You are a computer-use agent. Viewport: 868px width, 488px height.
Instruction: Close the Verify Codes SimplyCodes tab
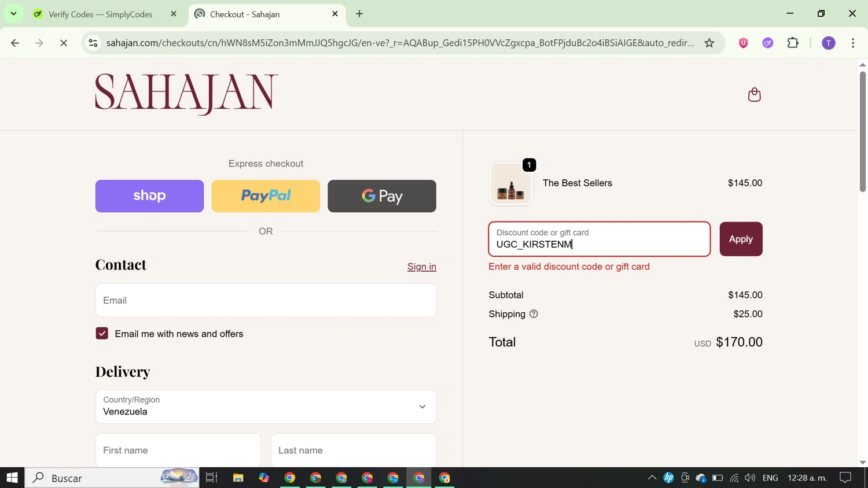174,14
